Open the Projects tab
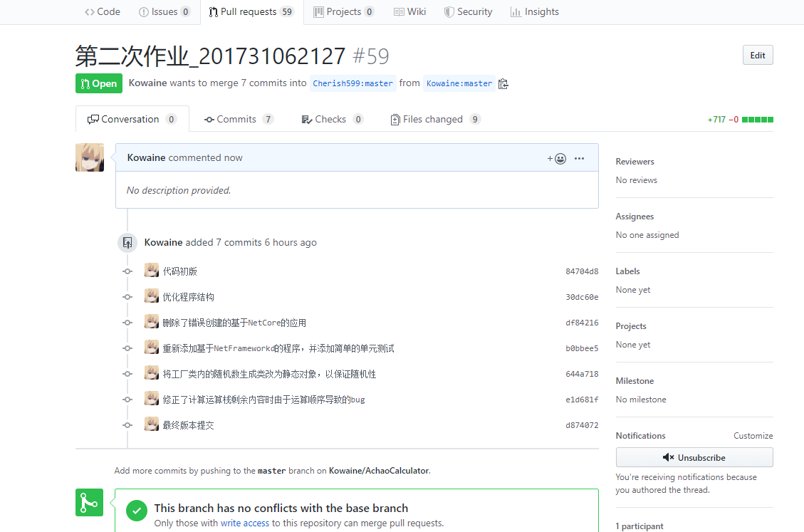804x532 pixels. click(343, 12)
